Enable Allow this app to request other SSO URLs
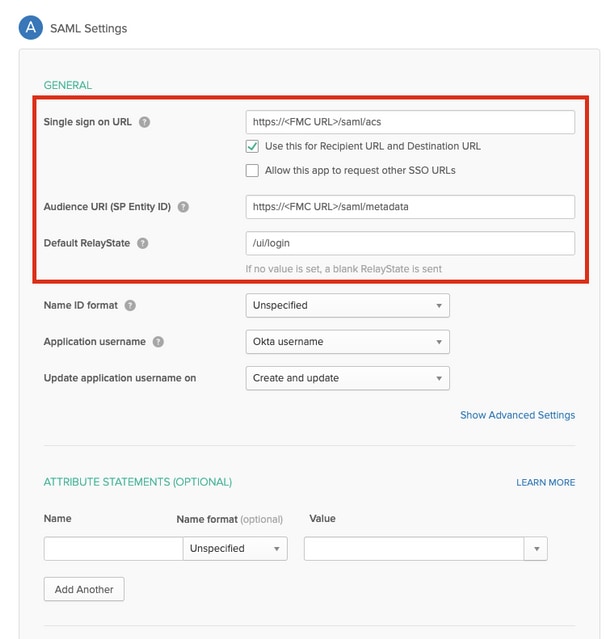 click(252, 171)
